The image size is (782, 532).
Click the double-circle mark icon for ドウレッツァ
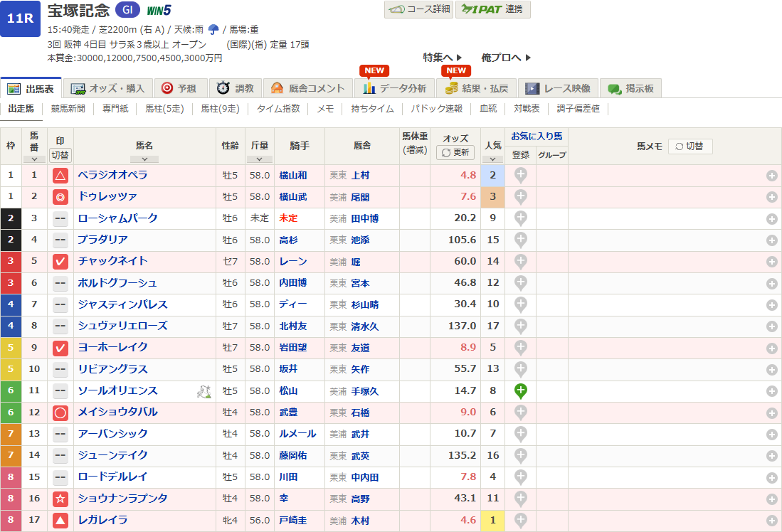click(x=60, y=197)
